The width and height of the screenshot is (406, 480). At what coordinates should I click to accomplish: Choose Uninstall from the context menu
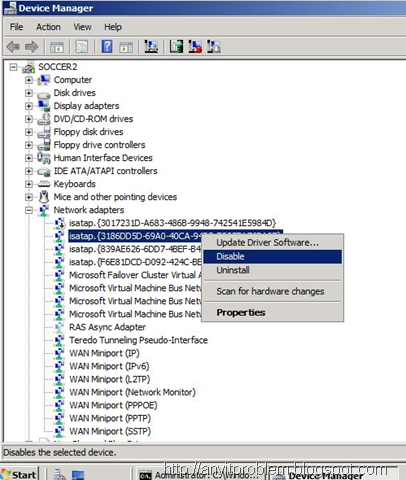pyautogui.click(x=273, y=270)
